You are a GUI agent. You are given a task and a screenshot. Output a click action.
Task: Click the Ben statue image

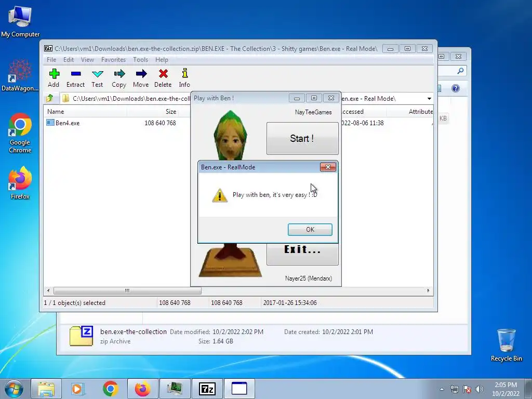click(230, 136)
